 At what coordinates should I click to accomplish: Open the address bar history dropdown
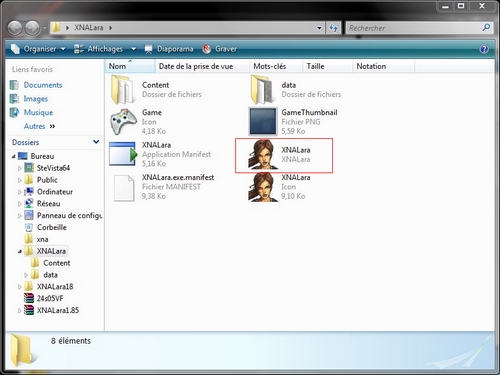pyautogui.click(x=319, y=28)
